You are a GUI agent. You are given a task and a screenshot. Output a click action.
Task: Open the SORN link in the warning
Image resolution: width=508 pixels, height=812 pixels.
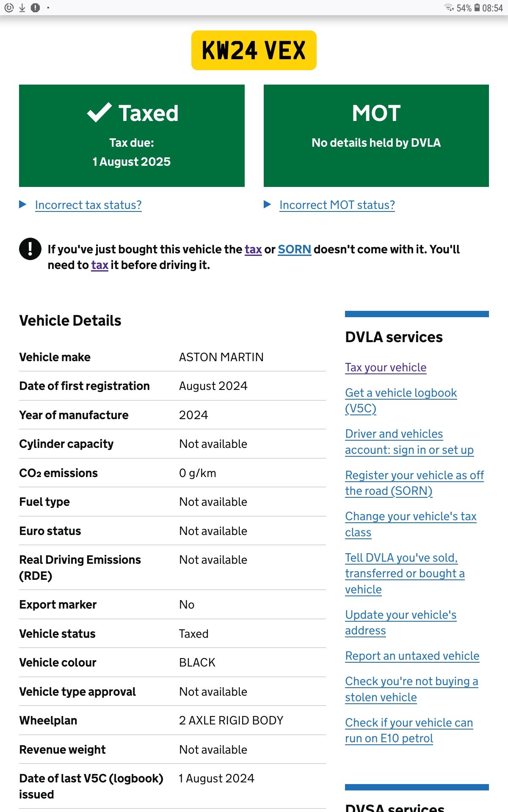tap(294, 250)
